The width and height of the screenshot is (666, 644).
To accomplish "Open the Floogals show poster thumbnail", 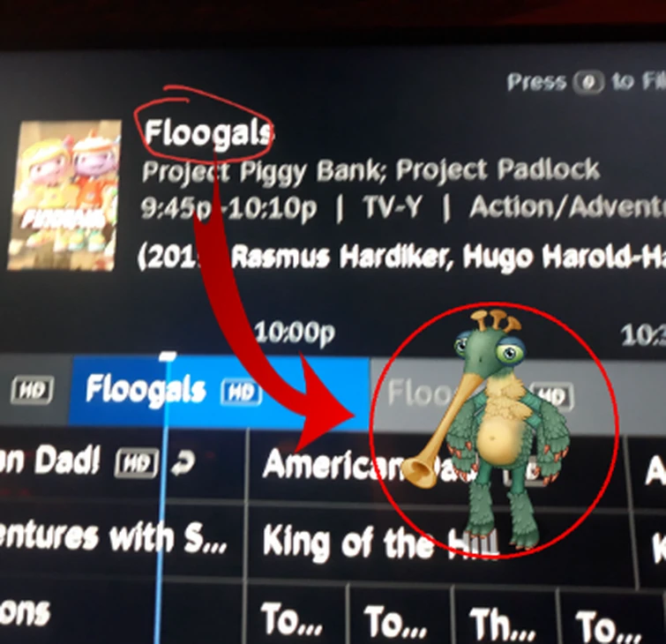I will pyautogui.click(x=62, y=196).
